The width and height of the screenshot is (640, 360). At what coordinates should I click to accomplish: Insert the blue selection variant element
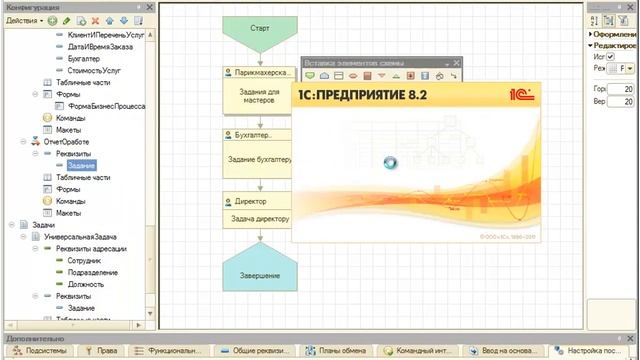pos(425,76)
